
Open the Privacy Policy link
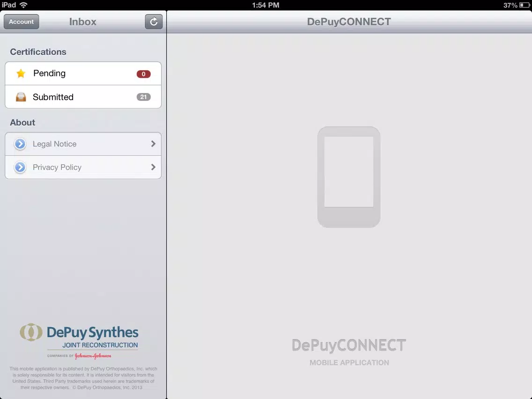(x=83, y=168)
